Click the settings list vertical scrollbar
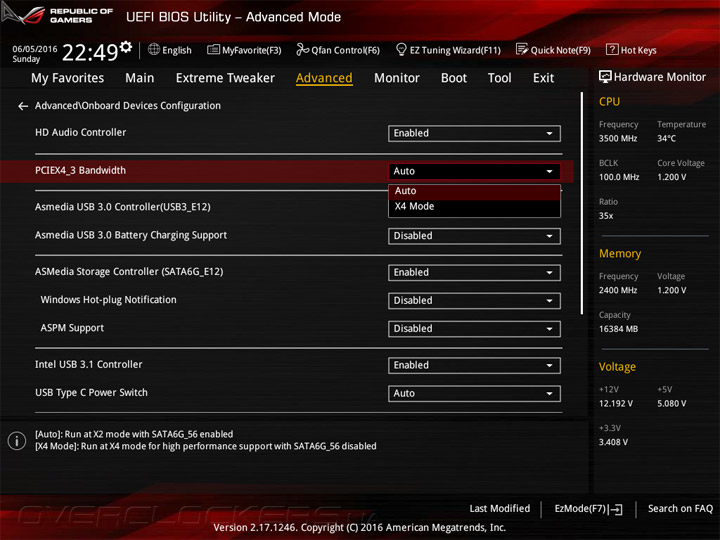The width and height of the screenshot is (720, 540). click(x=582, y=203)
